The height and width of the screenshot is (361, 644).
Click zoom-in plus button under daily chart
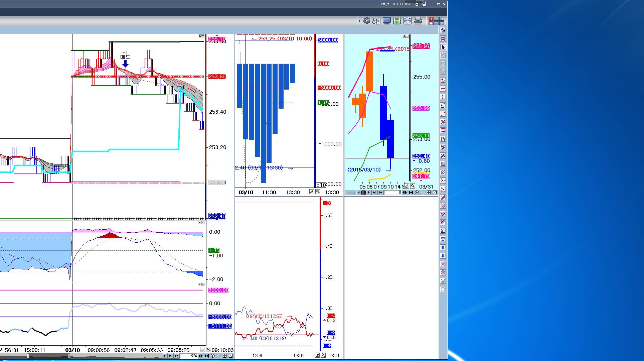tap(417, 193)
